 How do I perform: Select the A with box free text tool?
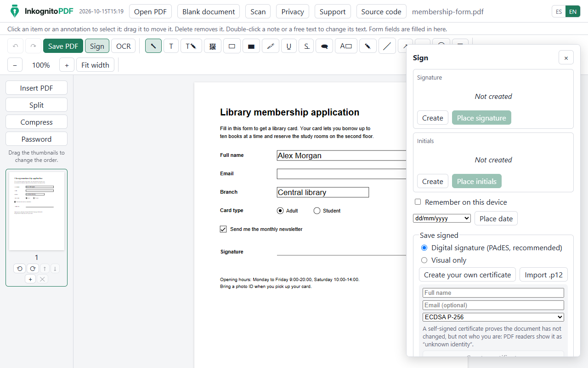click(346, 46)
